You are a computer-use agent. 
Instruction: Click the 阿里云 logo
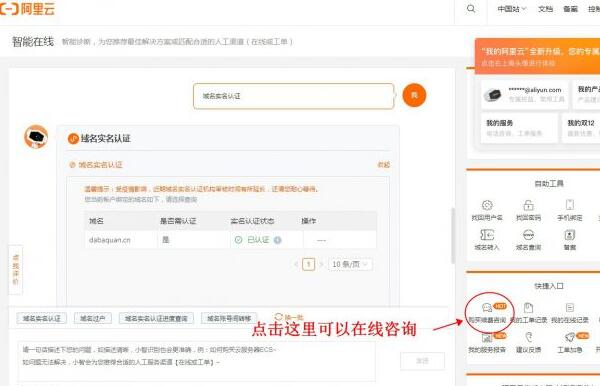(27, 8)
